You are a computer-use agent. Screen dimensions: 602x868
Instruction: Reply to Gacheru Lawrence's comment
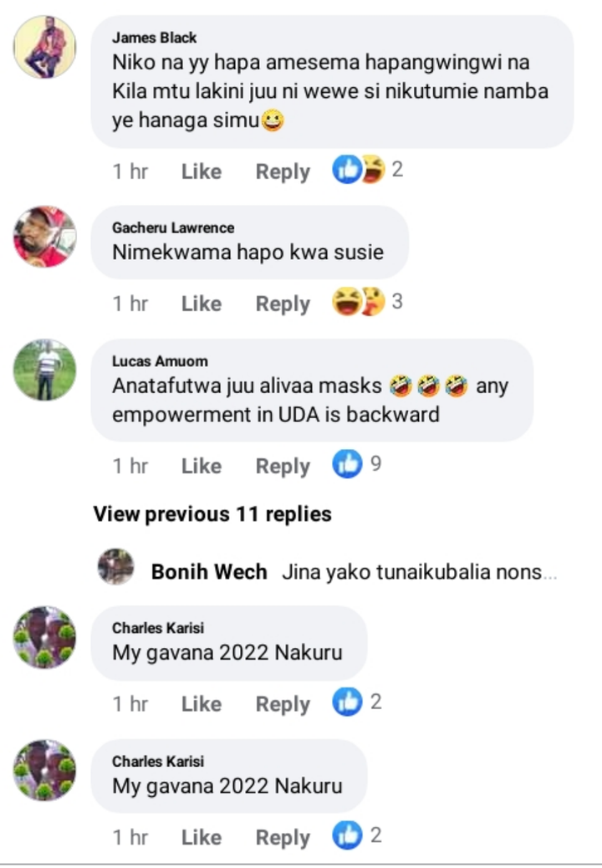(283, 304)
